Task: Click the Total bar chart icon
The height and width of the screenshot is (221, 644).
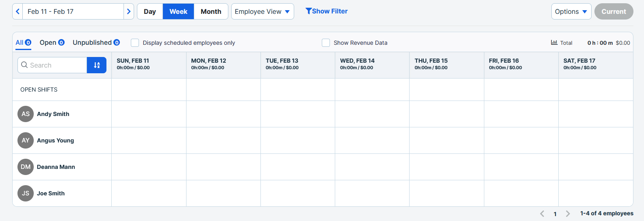Action: [x=554, y=42]
